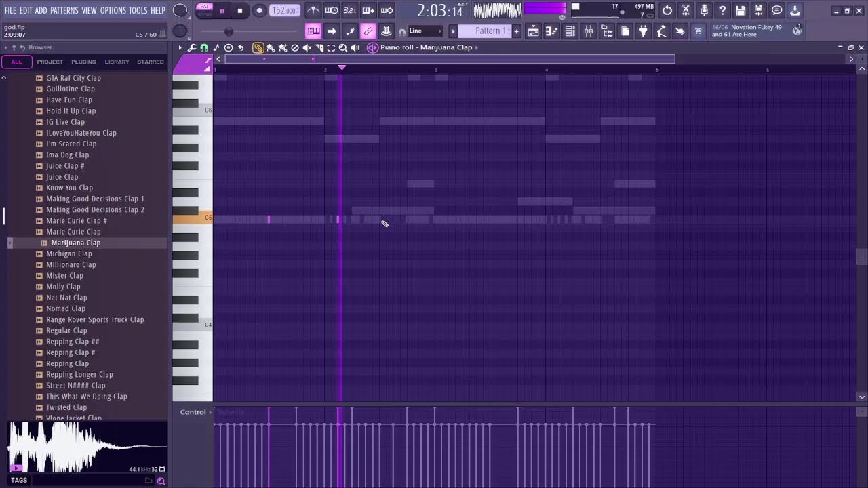This screenshot has height=488, width=868.
Task: Add a new pattern with plus button
Action: point(516,31)
